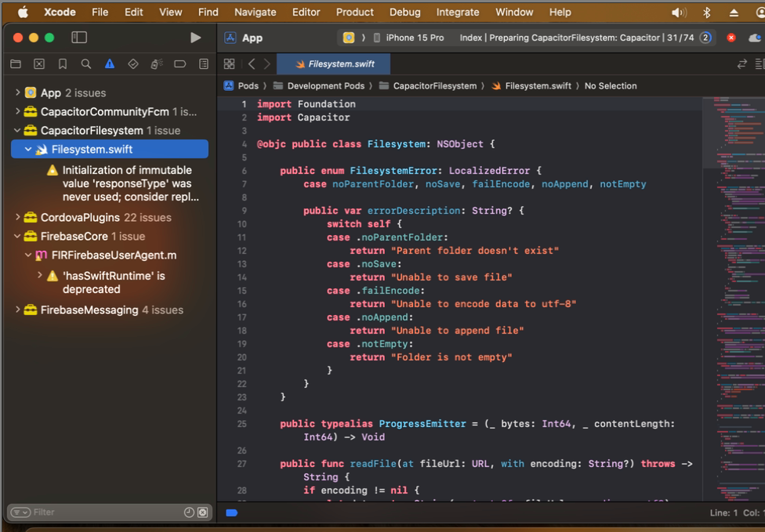Toggle recent-issues-only clock filter
The height and width of the screenshot is (532, 765).
coord(189,512)
